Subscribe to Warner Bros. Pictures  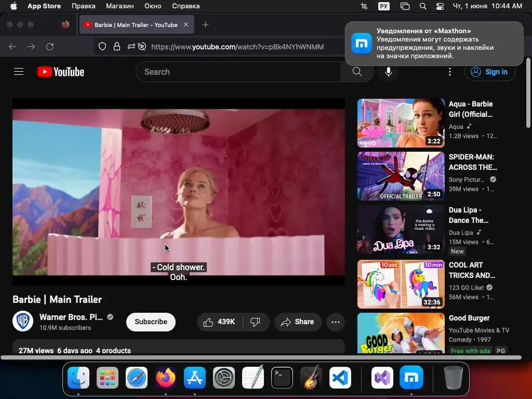pyautogui.click(x=151, y=322)
